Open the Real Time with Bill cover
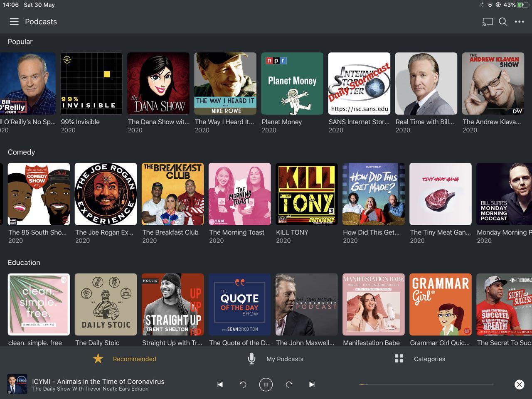Image resolution: width=532 pixels, height=399 pixels. point(426,84)
